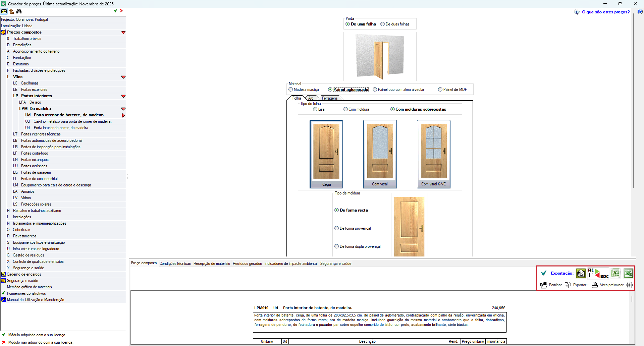Image resolution: width=644 pixels, height=346 pixels.
Task: Click the scroll icon beside Caderno de encargos
Action: [3, 274]
